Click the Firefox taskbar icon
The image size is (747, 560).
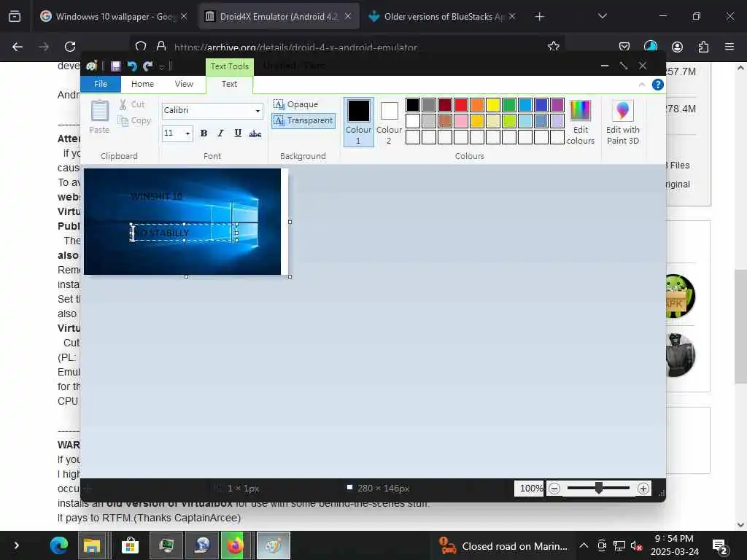pos(234,545)
